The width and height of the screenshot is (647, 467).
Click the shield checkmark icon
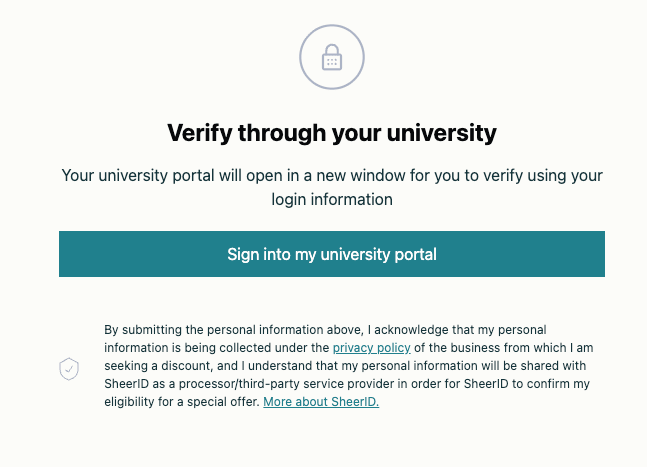point(69,369)
